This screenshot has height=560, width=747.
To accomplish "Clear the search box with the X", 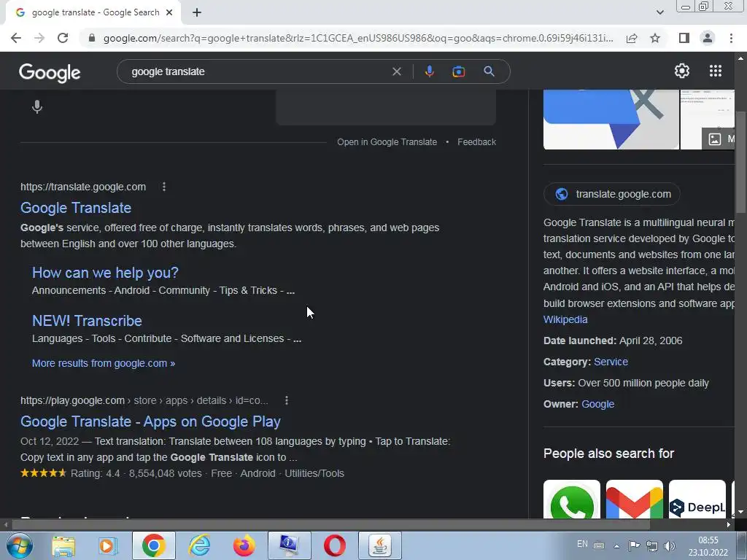I will click(x=396, y=71).
